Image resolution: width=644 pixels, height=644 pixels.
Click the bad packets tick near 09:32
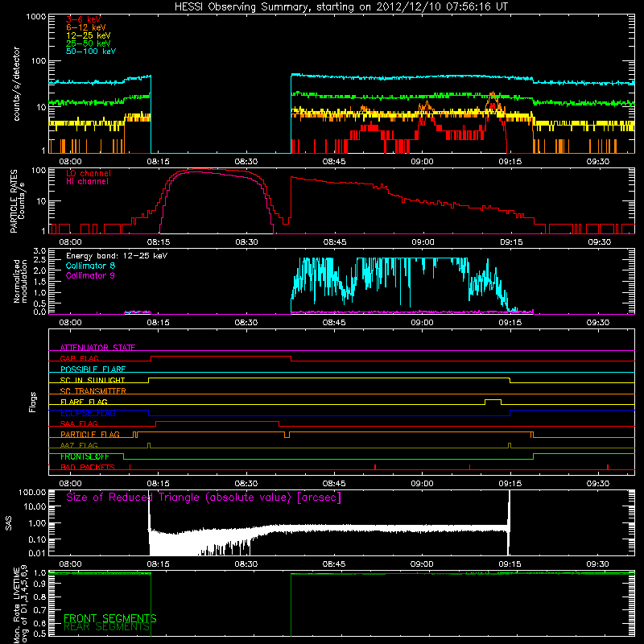tap(608, 467)
